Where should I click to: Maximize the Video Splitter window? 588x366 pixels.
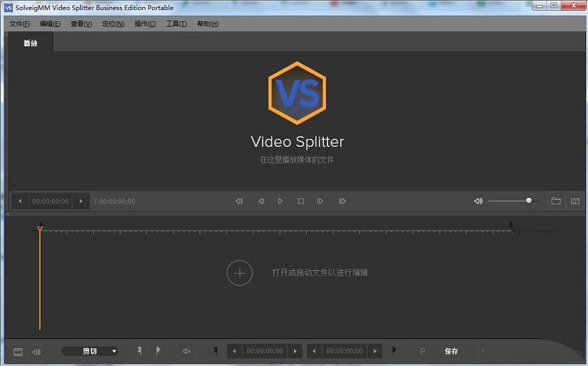coord(554,6)
